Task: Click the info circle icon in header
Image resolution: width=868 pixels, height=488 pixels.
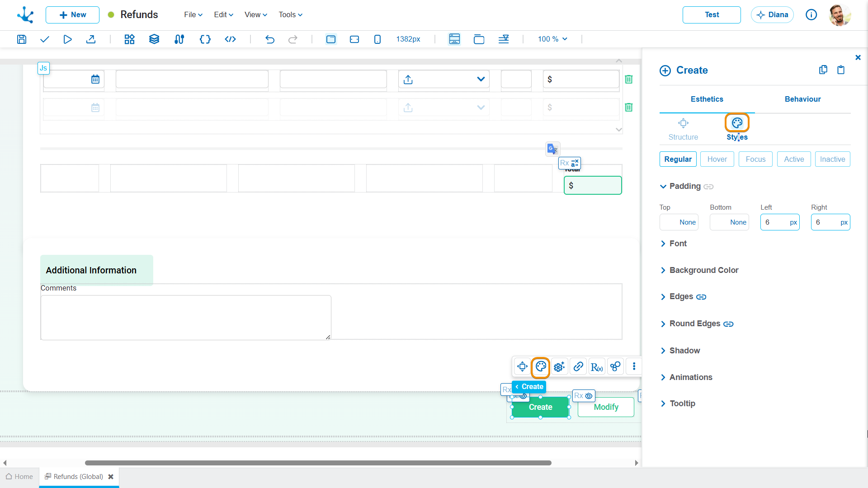Action: coord(811,15)
